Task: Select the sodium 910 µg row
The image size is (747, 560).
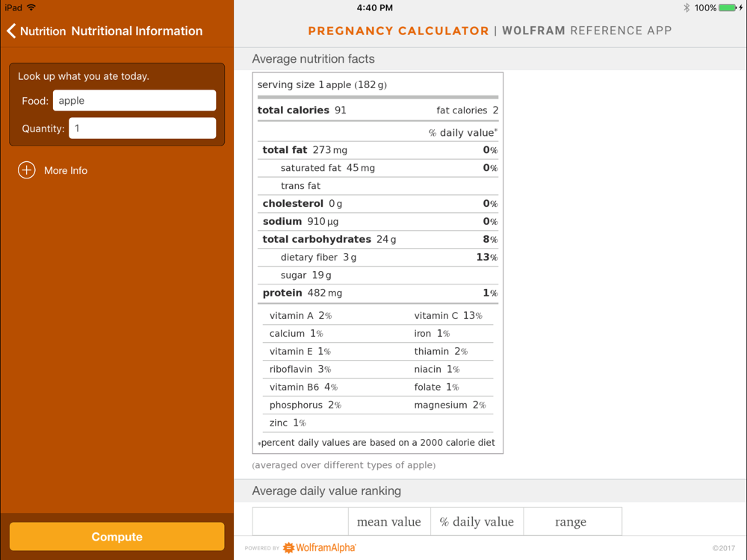Action: (x=378, y=222)
